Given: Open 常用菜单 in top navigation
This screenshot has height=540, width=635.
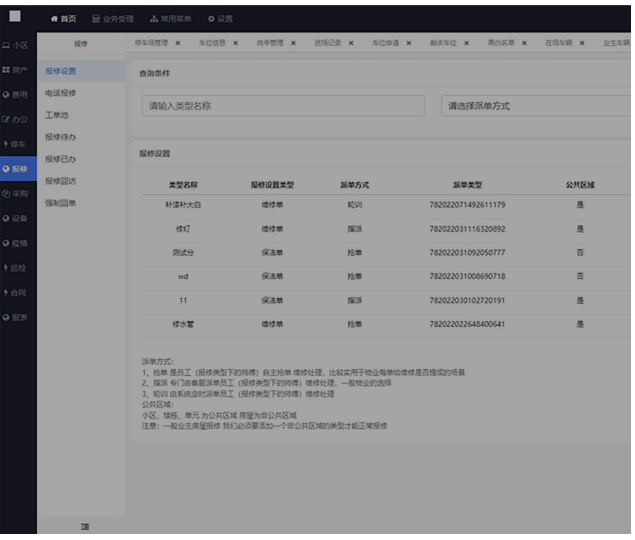Looking at the screenshot, I should pyautogui.click(x=170, y=19).
